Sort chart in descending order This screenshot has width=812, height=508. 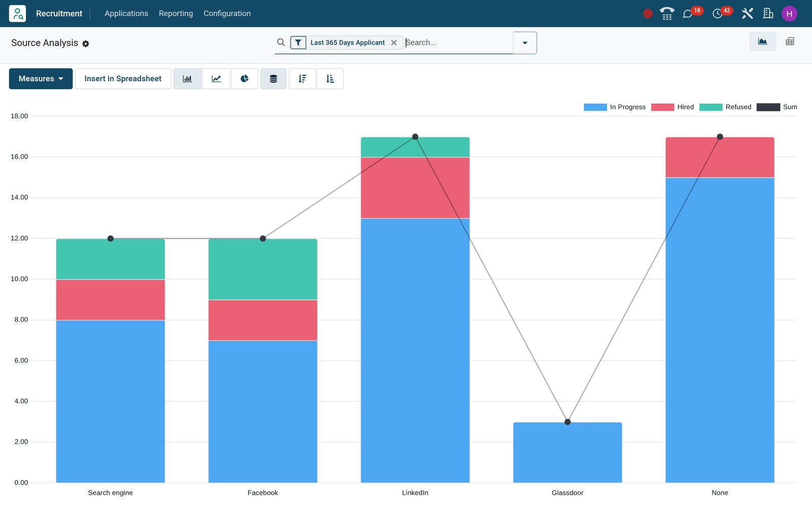click(302, 79)
